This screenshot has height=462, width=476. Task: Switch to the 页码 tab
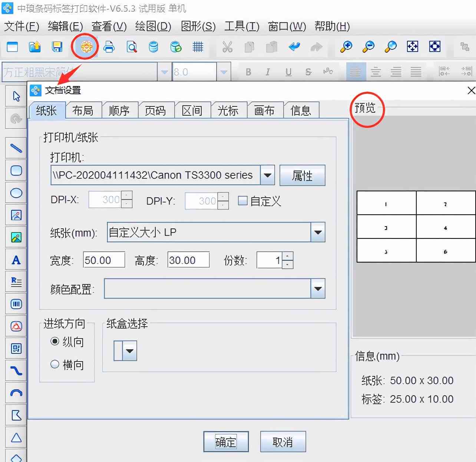155,110
